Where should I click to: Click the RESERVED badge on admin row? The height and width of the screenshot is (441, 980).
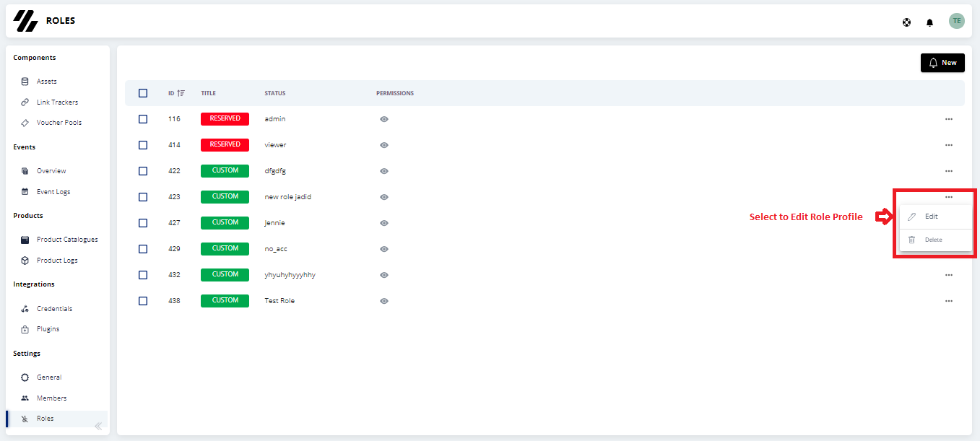(225, 118)
